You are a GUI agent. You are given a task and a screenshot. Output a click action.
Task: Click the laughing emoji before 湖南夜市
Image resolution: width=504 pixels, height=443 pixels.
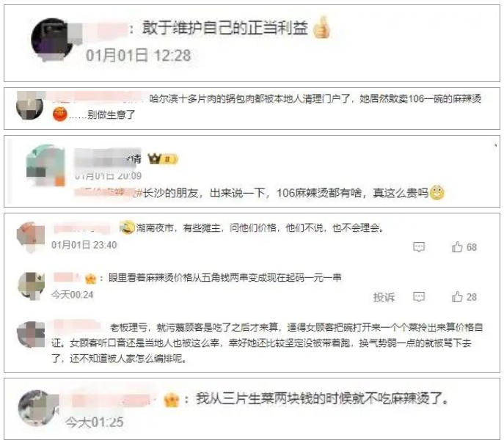[127, 227]
